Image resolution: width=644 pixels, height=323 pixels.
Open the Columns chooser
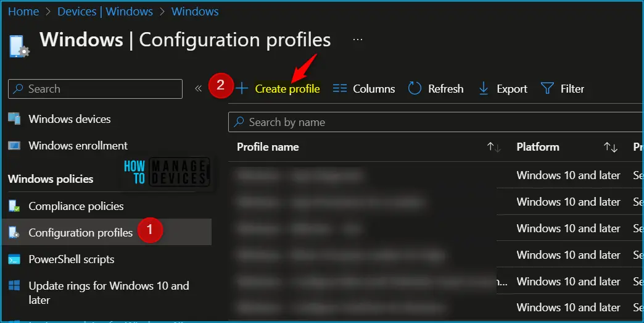click(x=373, y=89)
